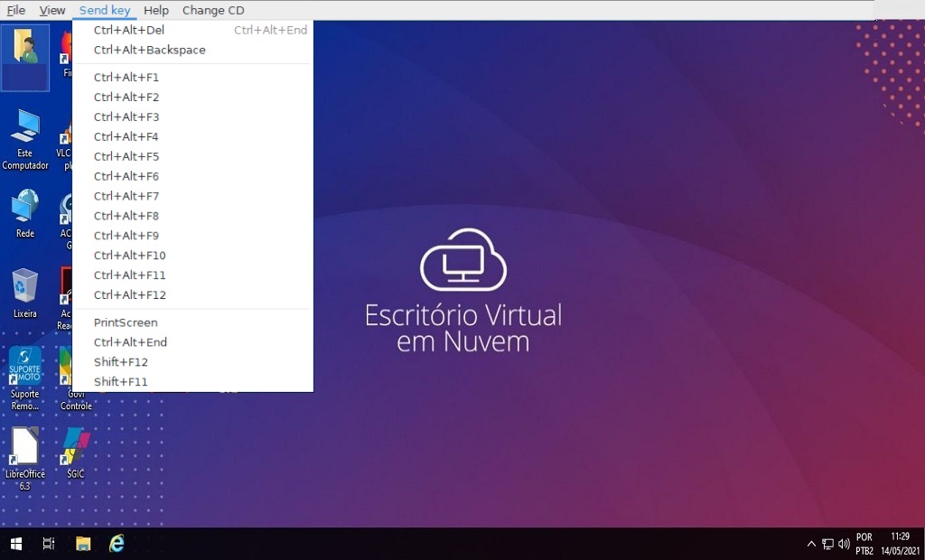Screen dimensions: 925x560
Task: Open the View menu
Action: coord(52,10)
